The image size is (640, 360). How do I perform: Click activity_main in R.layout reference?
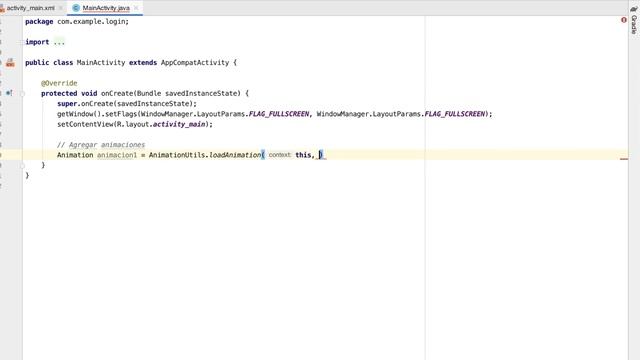[x=179, y=124]
